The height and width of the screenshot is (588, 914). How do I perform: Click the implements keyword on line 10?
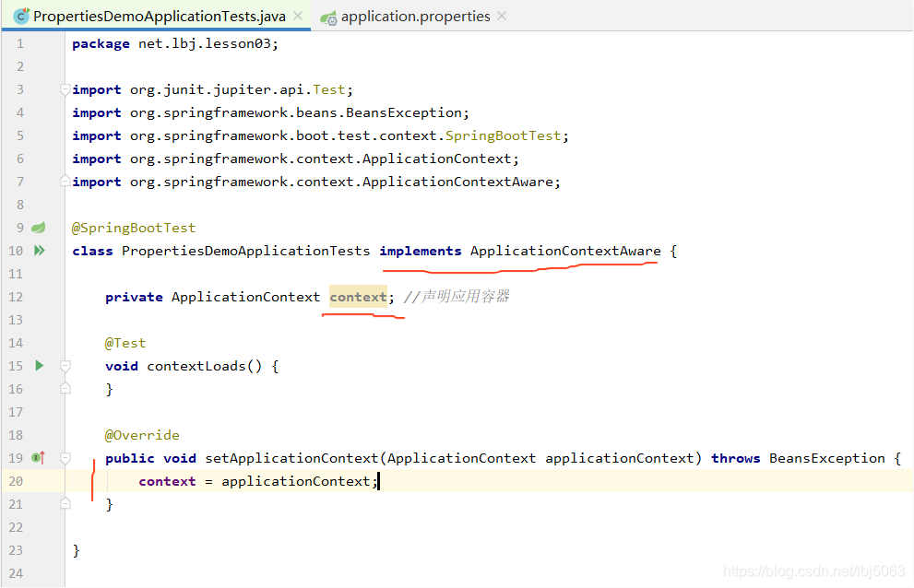pyautogui.click(x=421, y=252)
